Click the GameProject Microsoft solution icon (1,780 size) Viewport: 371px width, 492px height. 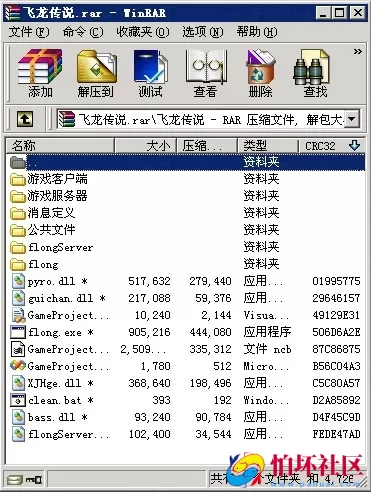tap(18, 366)
